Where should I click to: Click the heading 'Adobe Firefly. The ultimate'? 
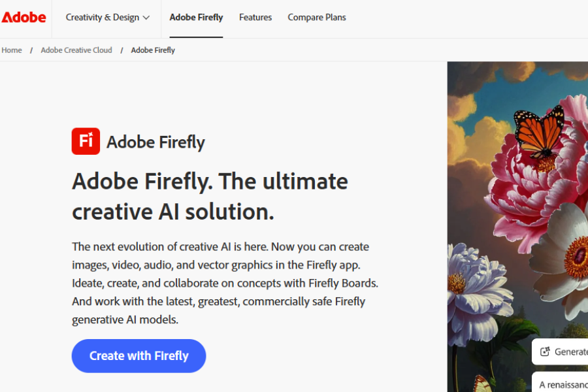[210, 182]
